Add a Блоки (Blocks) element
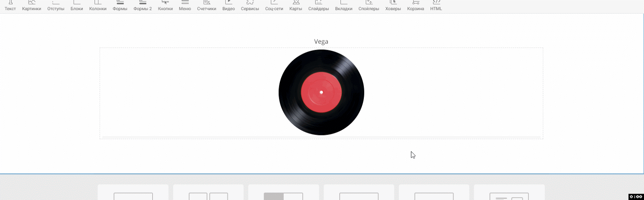 tap(76, 6)
